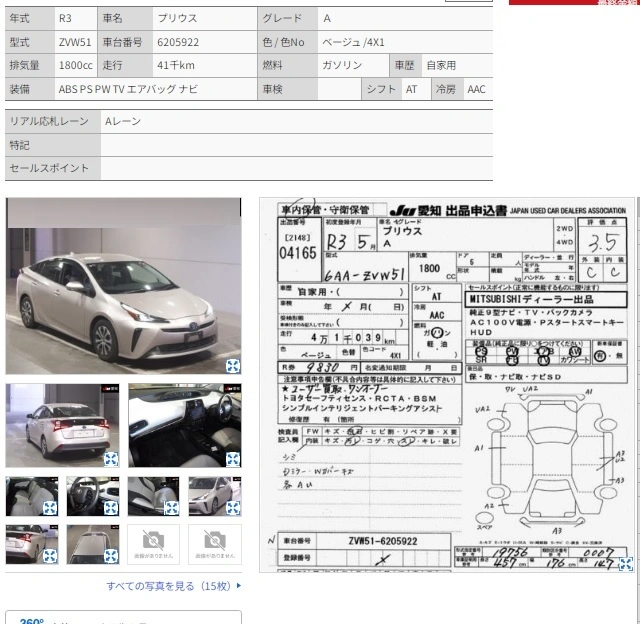Click the 車台番号 label
The width and height of the screenshot is (640, 624).
pos(122,42)
